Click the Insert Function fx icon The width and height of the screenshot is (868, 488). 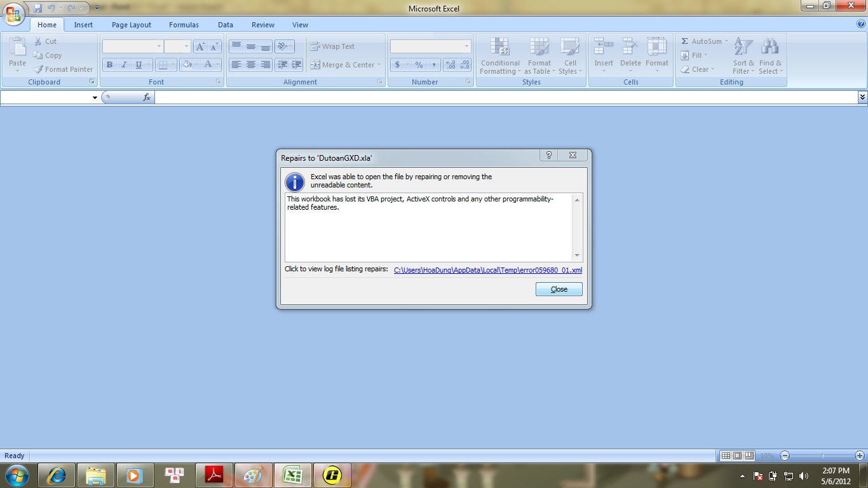(x=147, y=97)
